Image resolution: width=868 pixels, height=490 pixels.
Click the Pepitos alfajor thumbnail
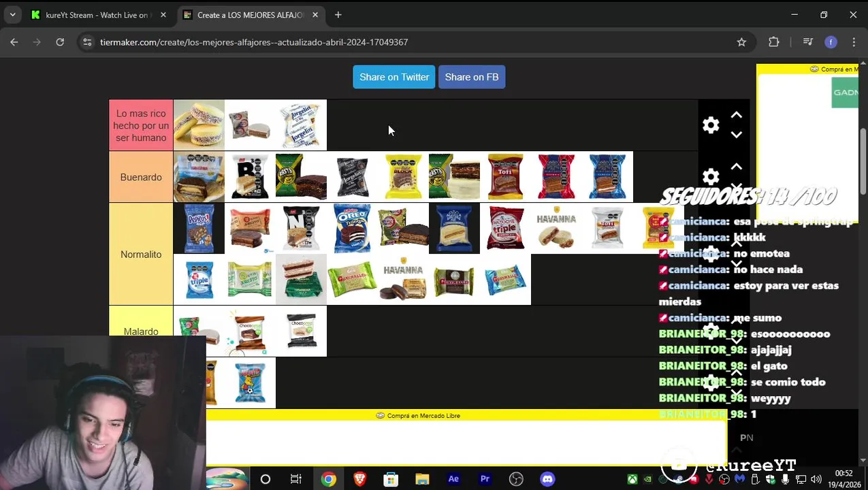point(199,228)
